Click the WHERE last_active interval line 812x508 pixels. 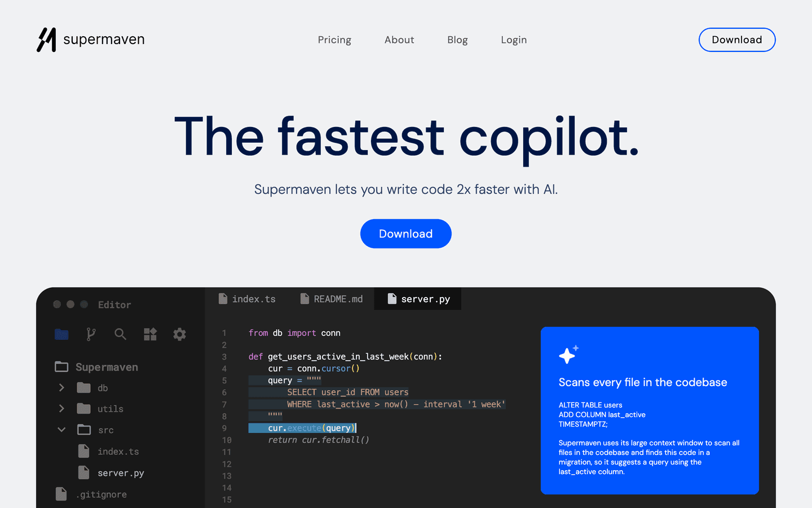tap(396, 404)
